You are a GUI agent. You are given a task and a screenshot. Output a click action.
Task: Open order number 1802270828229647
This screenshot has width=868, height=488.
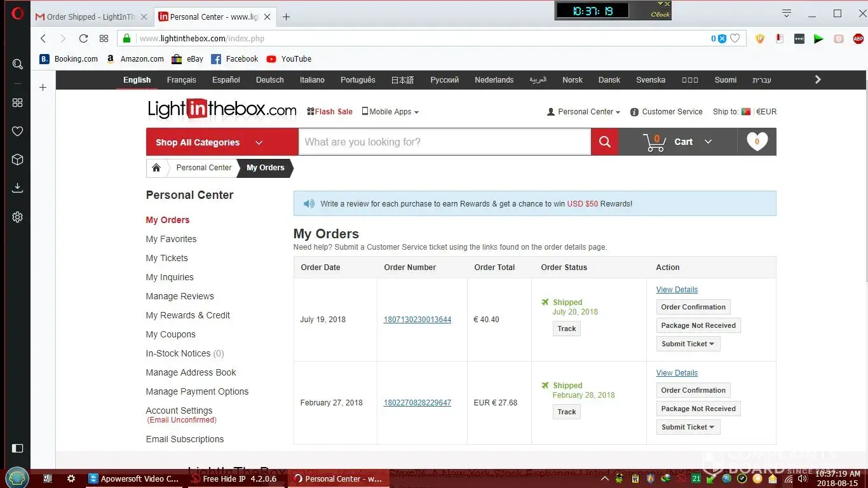point(417,403)
